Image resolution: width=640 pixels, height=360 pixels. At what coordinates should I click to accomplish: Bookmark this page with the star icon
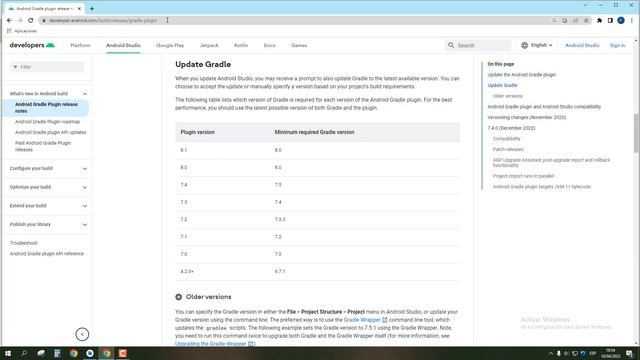[587, 20]
